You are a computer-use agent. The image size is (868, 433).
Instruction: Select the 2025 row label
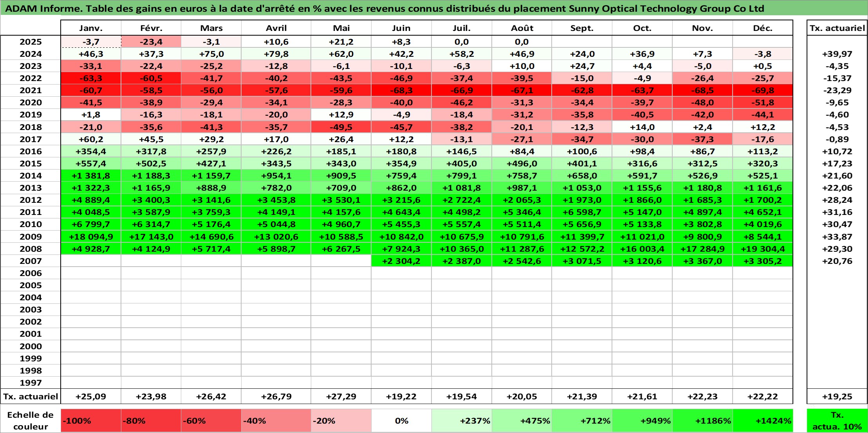[x=31, y=42]
